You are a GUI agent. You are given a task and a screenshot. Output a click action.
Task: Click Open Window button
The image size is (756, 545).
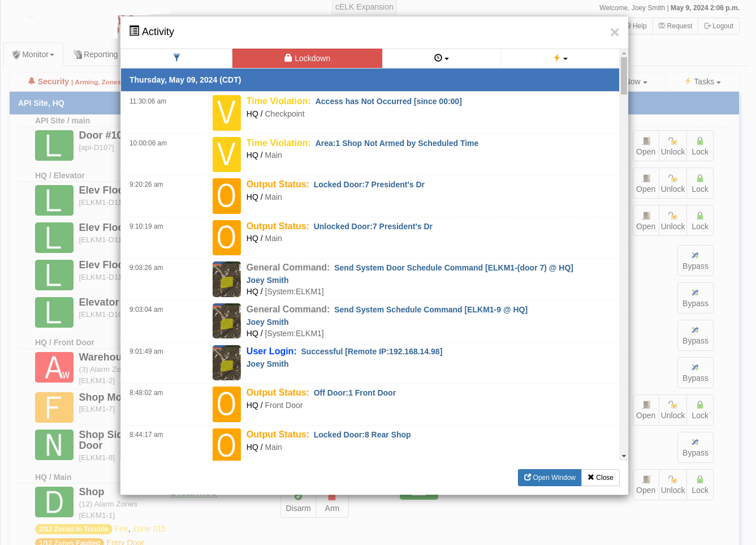[x=550, y=478]
